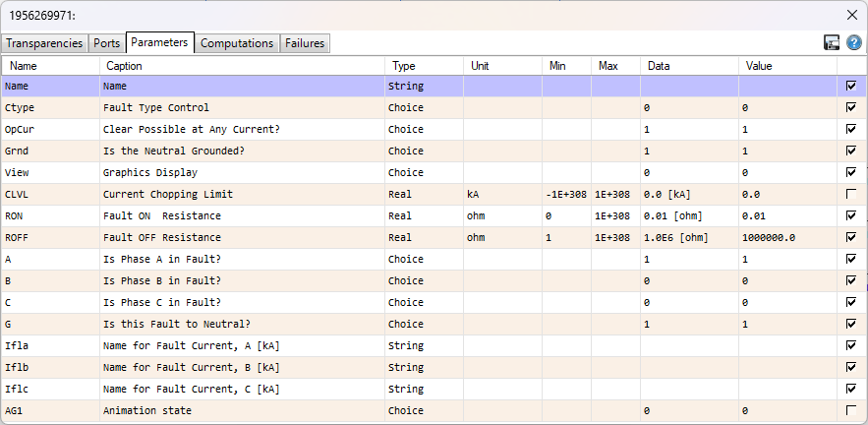Uncheck the checkbox in the Name row
868x425 pixels.
click(x=851, y=86)
